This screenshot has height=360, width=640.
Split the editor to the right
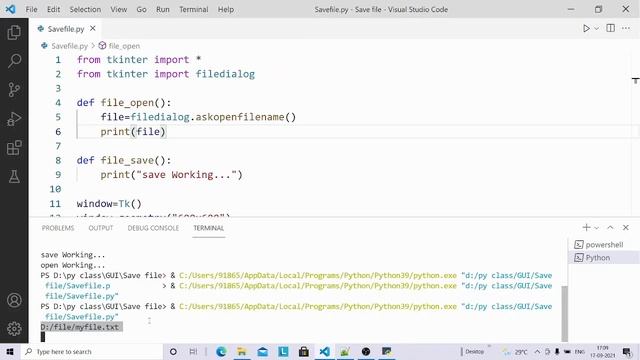click(611, 28)
